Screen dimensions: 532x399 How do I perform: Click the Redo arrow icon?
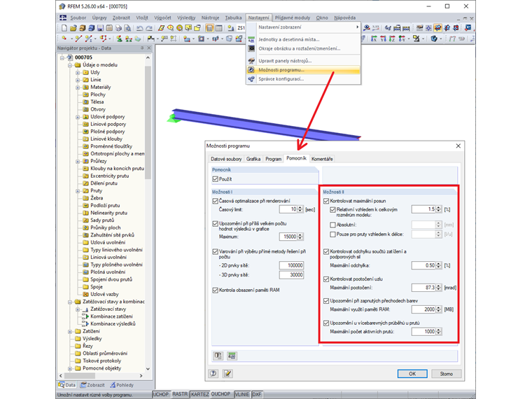(x=149, y=28)
